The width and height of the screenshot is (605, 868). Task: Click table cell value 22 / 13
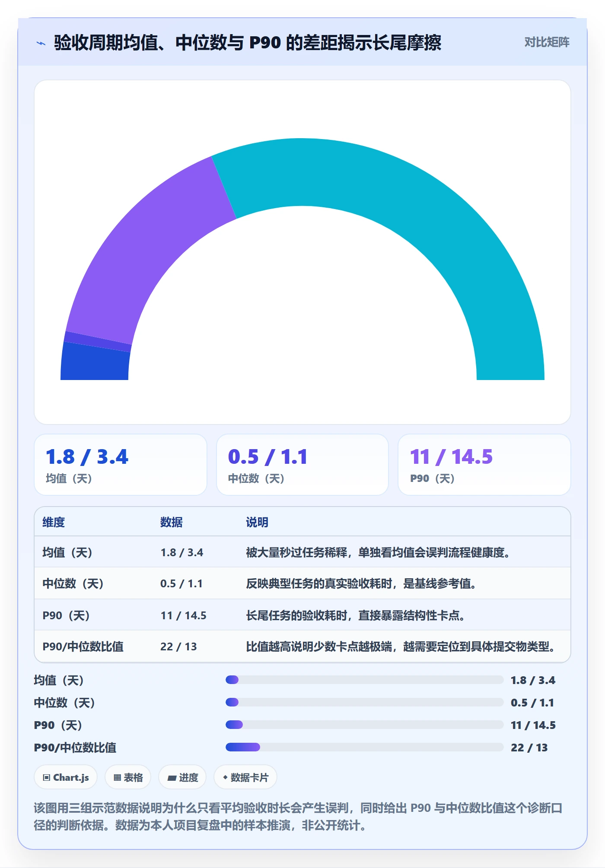178,646
